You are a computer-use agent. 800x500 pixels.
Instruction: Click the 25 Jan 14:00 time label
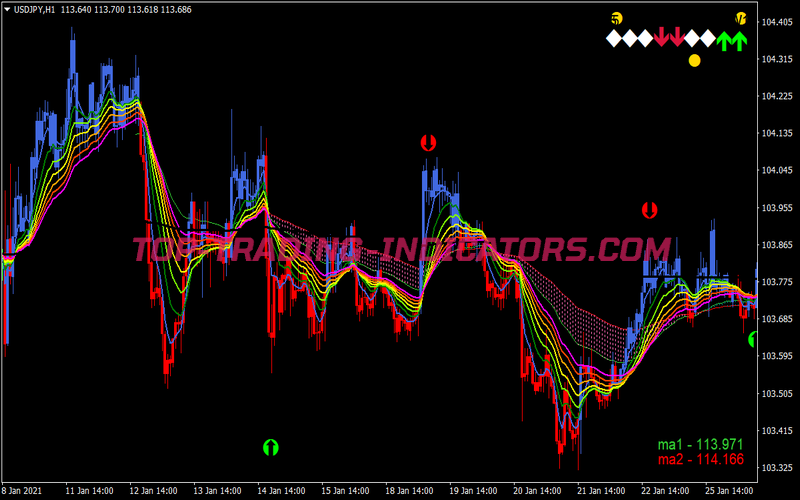point(729,491)
